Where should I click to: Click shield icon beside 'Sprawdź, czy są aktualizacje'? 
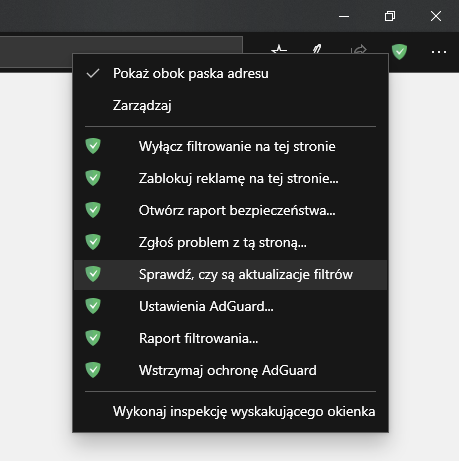pos(93,274)
